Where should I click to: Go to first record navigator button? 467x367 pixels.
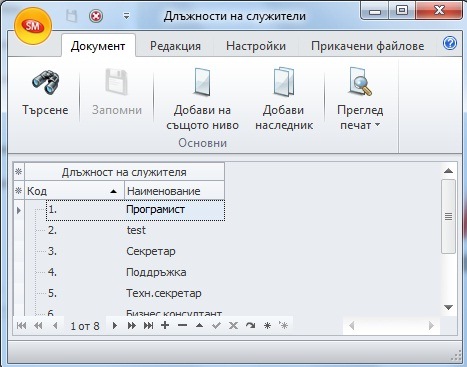pyautogui.click(x=21, y=325)
